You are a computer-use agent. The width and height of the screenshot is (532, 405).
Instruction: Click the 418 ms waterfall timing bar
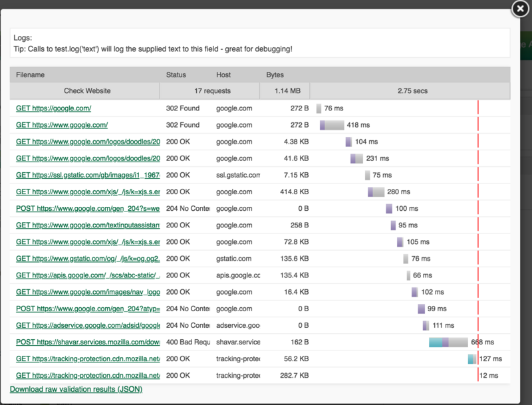(x=332, y=125)
